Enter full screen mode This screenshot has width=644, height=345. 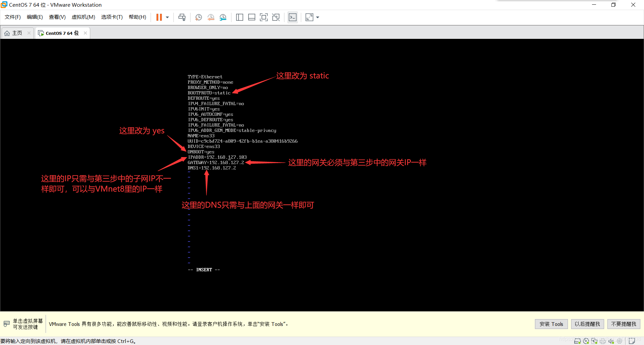tap(264, 17)
